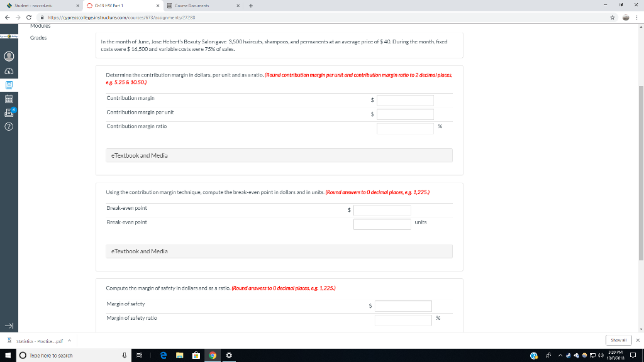The image size is (644, 362).
Task: Open File Explorer from the taskbar
Action: click(x=180, y=355)
